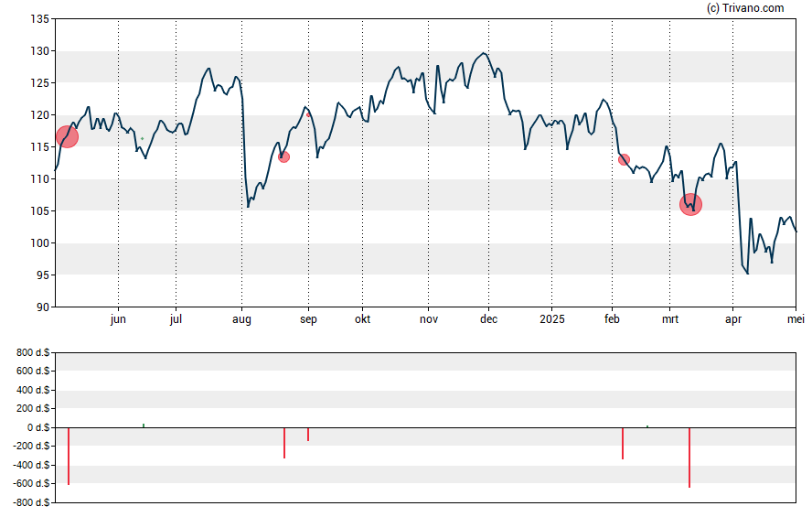Screen dimensions: 812x517
Task: Click the "mrt" axis label
Action: [x=670, y=319]
